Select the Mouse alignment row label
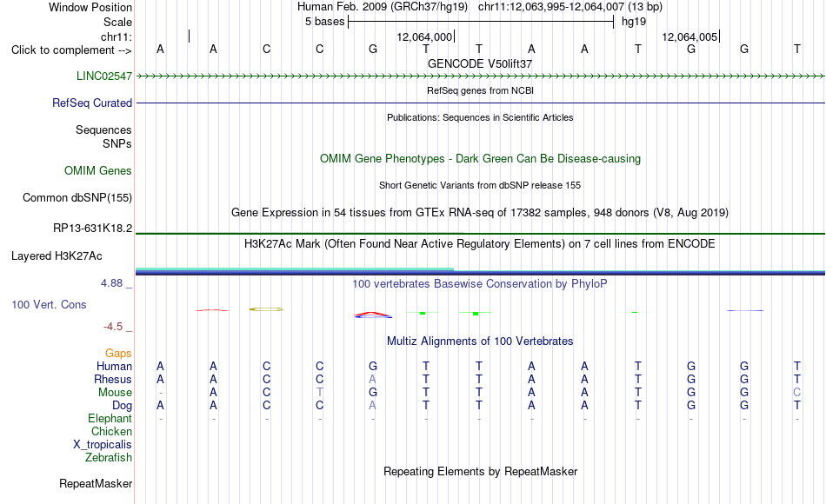 (115, 393)
